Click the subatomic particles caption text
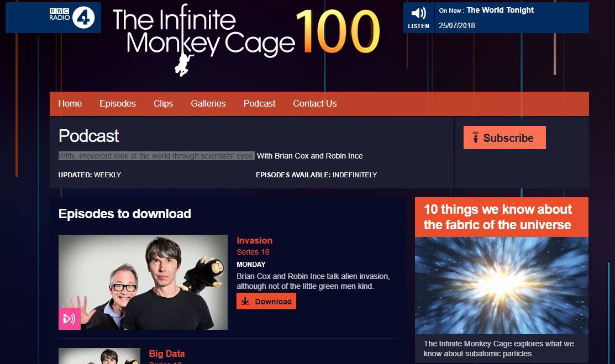The image size is (615, 364). 498,349
